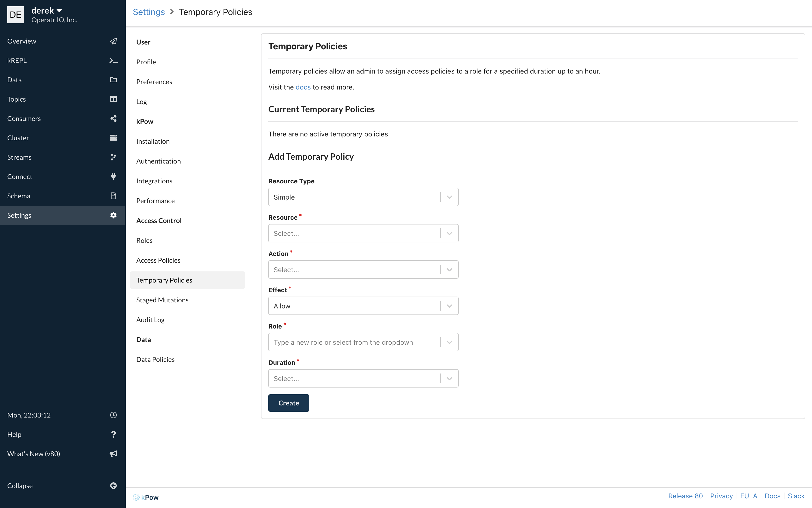The image size is (812, 508).
Task: Open the Resource Type dropdown showing Simple
Action: (363, 197)
